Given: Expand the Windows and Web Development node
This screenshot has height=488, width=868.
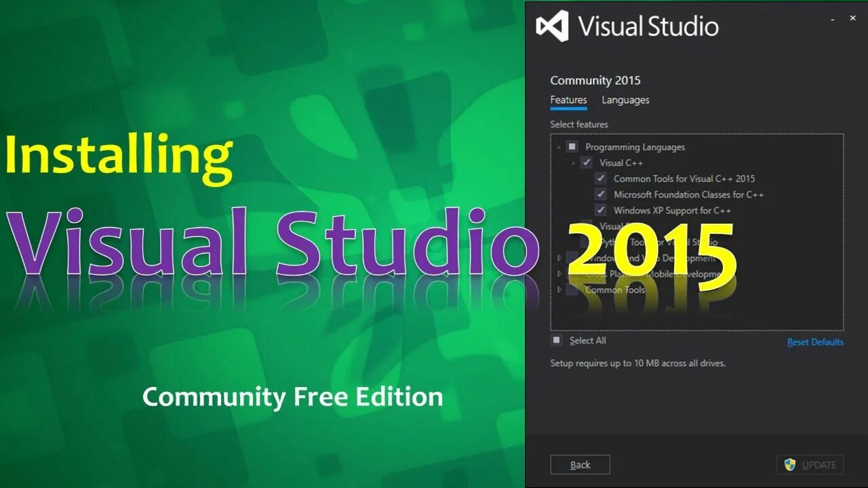Looking at the screenshot, I should pyautogui.click(x=559, y=258).
